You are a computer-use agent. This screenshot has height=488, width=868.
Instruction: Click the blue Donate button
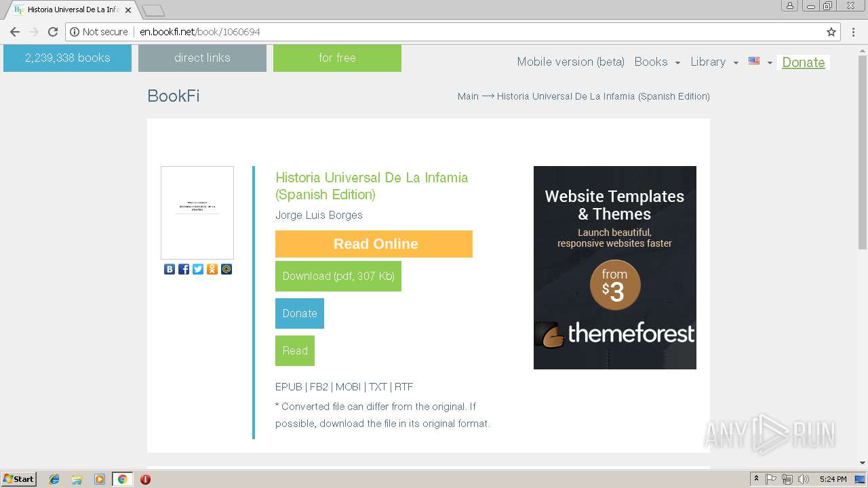click(x=300, y=313)
